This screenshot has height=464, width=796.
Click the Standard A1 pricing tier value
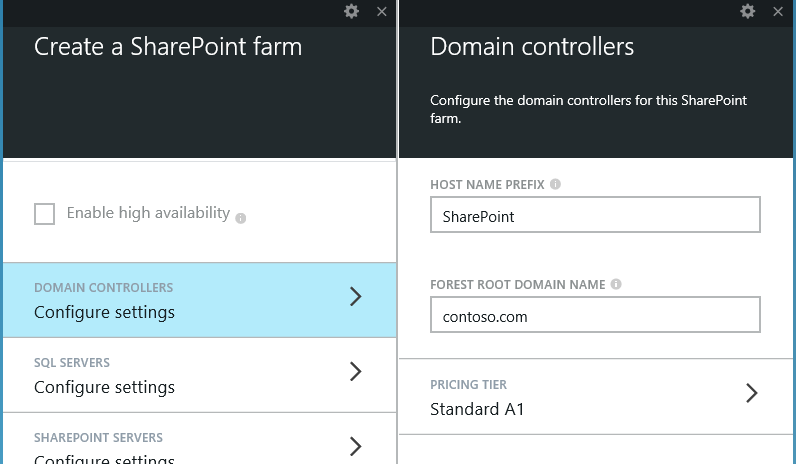click(x=477, y=409)
